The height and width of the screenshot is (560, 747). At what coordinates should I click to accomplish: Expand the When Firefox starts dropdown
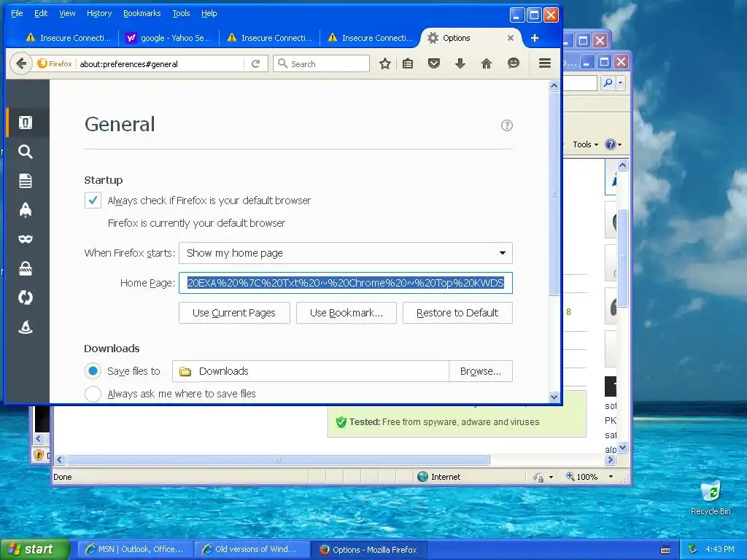click(x=345, y=253)
